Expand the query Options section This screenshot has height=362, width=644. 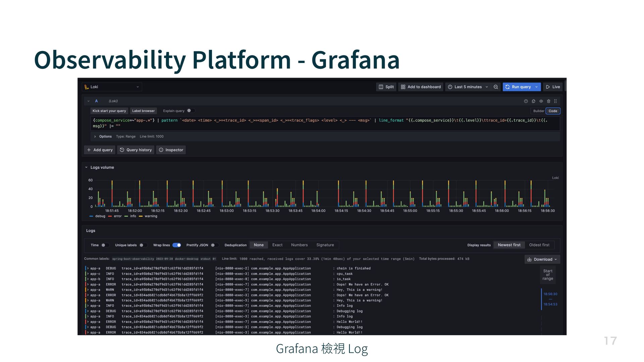point(102,136)
